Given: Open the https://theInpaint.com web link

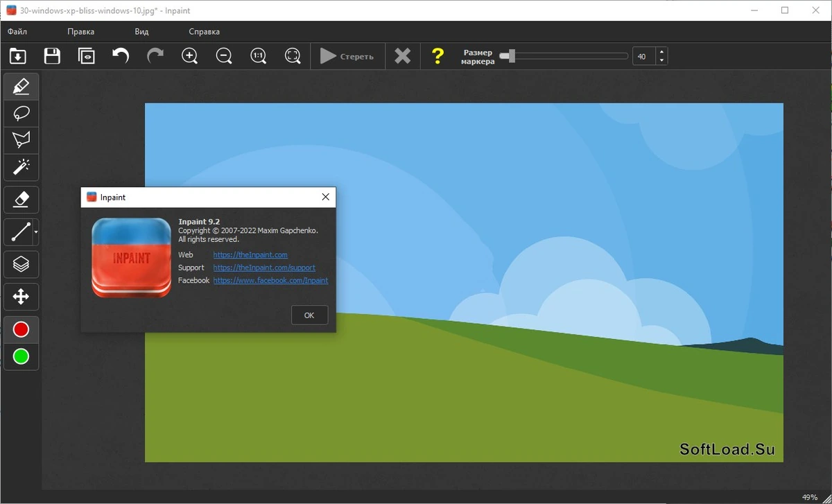Looking at the screenshot, I should tap(250, 255).
